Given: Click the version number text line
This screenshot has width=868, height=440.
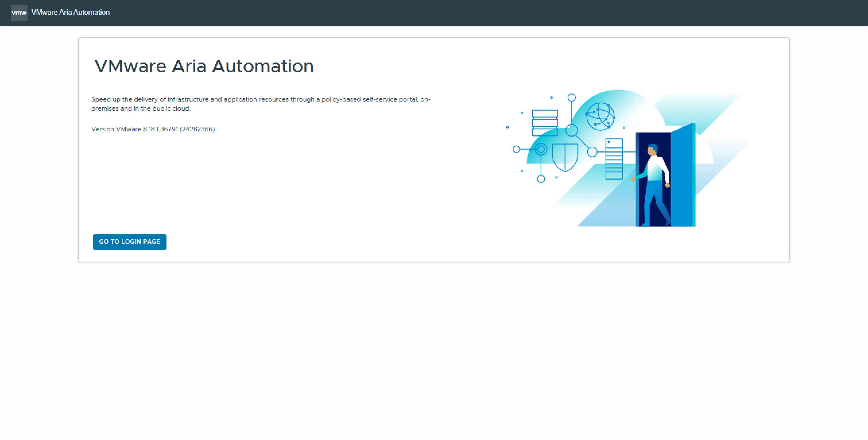Looking at the screenshot, I should tap(153, 129).
